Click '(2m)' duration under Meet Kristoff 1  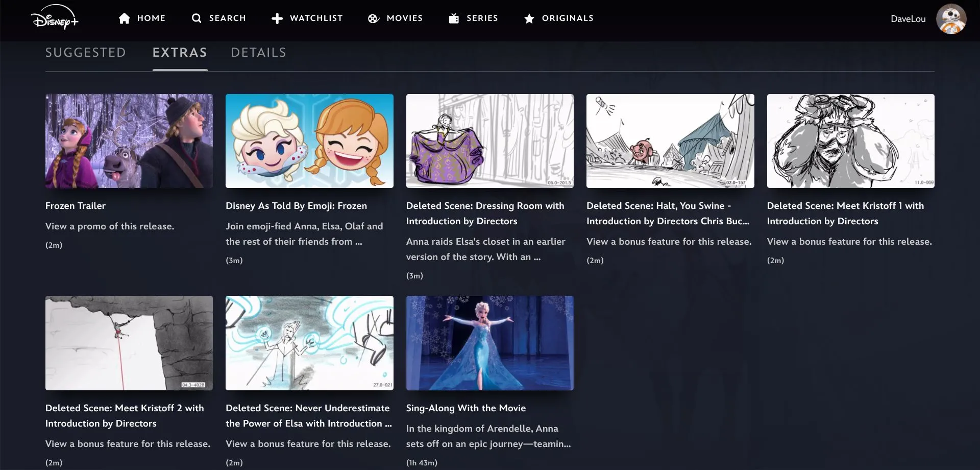tap(775, 261)
